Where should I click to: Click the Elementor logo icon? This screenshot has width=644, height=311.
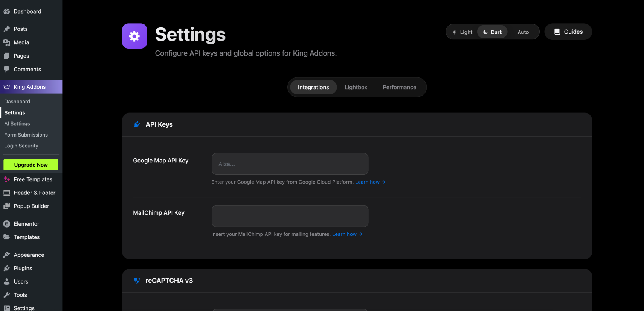pyautogui.click(x=6, y=224)
